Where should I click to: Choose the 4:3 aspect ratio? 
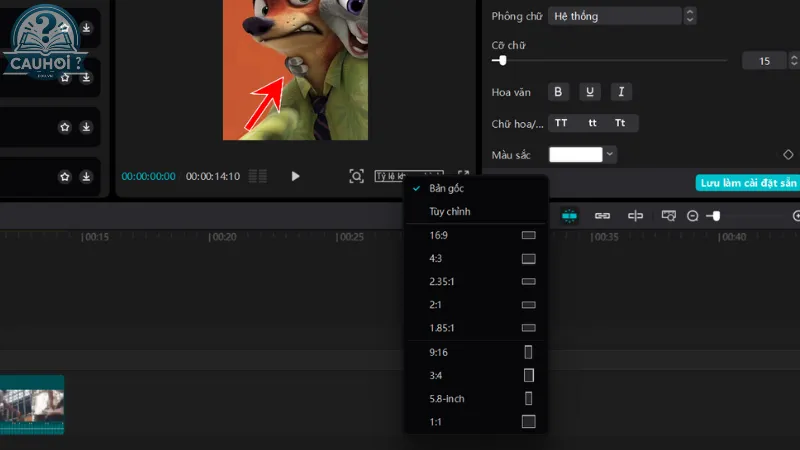pyautogui.click(x=476, y=259)
